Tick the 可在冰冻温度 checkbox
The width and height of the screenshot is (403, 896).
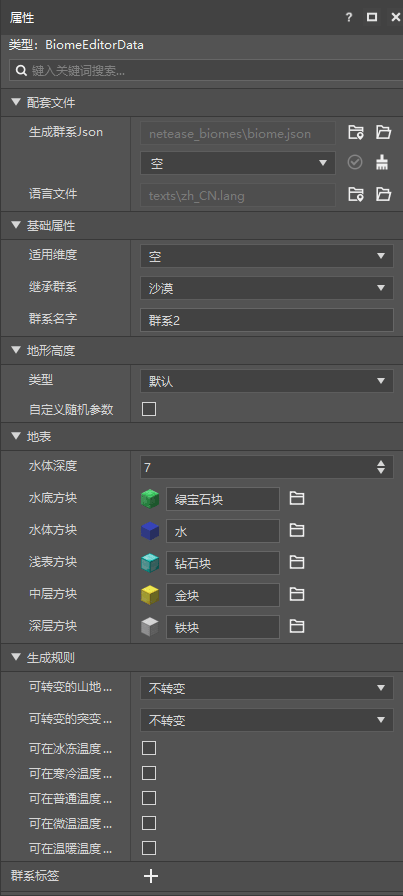(x=149, y=748)
